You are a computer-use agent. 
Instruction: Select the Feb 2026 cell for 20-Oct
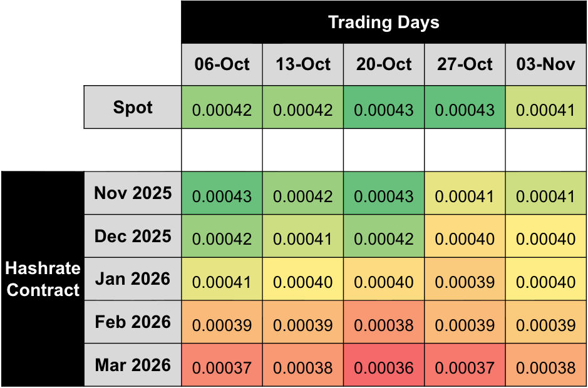point(384,325)
